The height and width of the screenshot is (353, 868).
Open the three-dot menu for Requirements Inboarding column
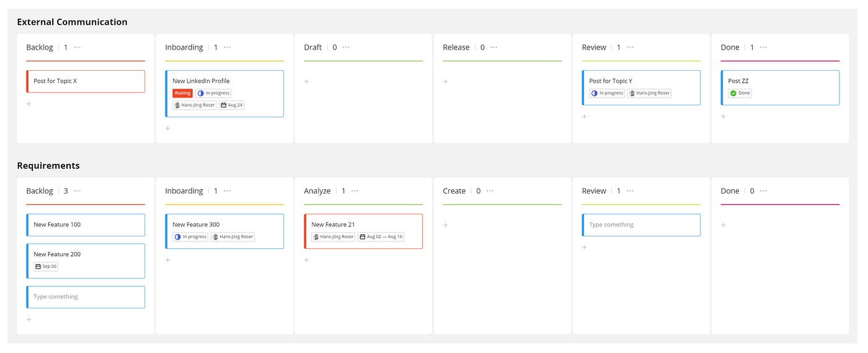pyautogui.click(x=227, y=191)
